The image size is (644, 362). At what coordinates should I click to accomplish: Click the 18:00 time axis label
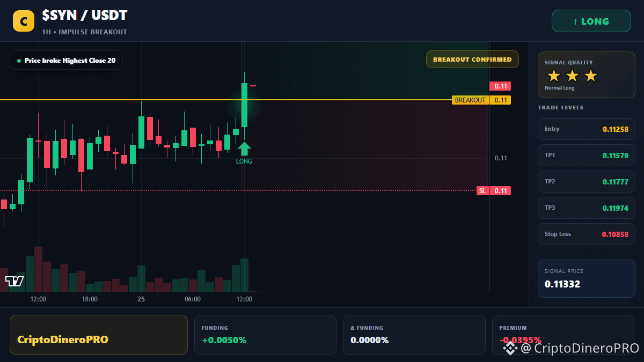tap(90, 299)
